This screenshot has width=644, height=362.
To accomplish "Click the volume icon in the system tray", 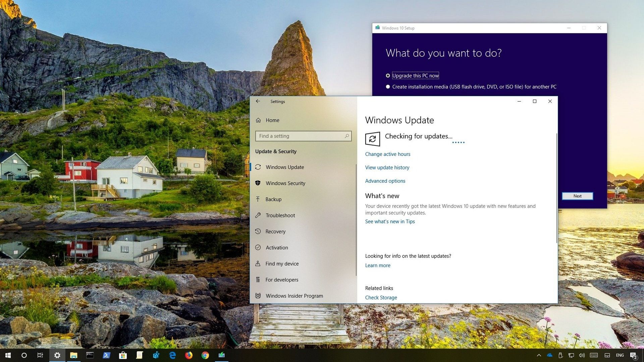I will click(x=582, y=355).
